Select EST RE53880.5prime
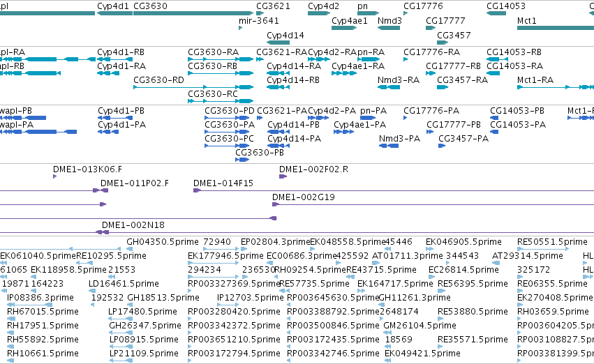This screenshot has width=594, height=364. pyautogui.click(x=473, y=312)
